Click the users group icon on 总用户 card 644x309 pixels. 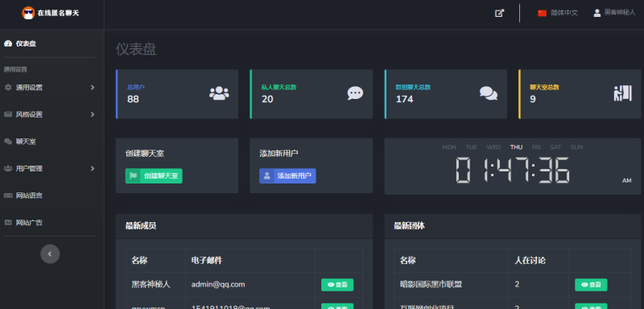(219, 93)
